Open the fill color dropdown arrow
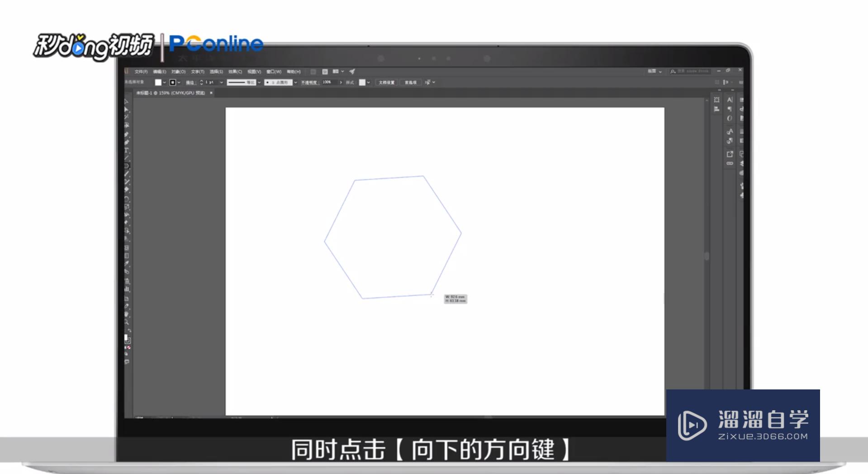 tap(164, 82)
